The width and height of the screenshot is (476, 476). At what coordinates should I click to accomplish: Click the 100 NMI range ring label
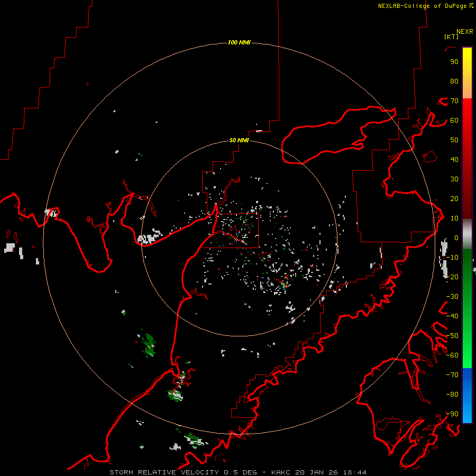pos(239,42)
